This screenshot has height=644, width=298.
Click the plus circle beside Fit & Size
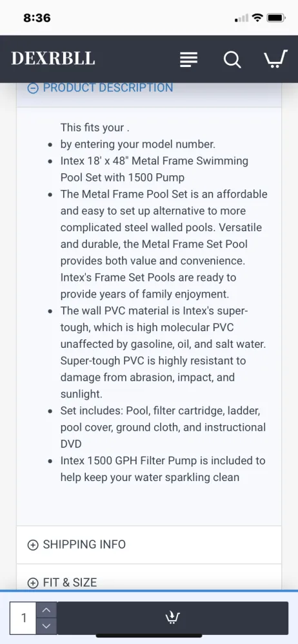[x=32, y=583]
